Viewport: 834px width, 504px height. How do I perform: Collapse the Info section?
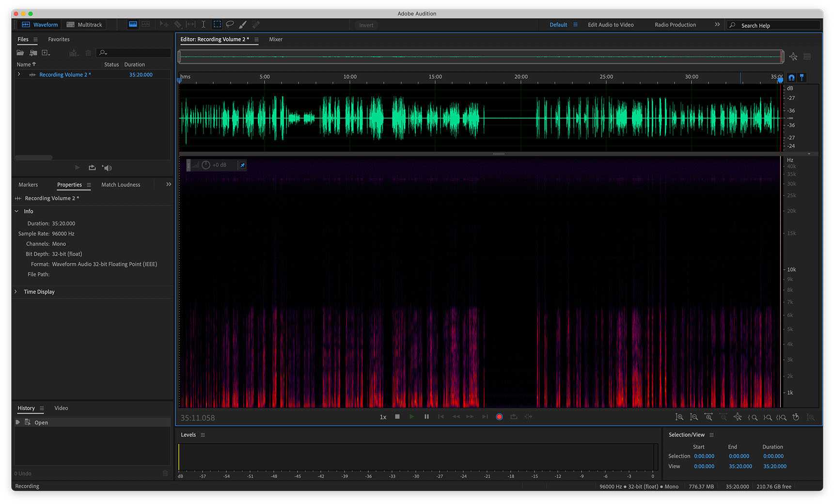[x=16, y=211]
